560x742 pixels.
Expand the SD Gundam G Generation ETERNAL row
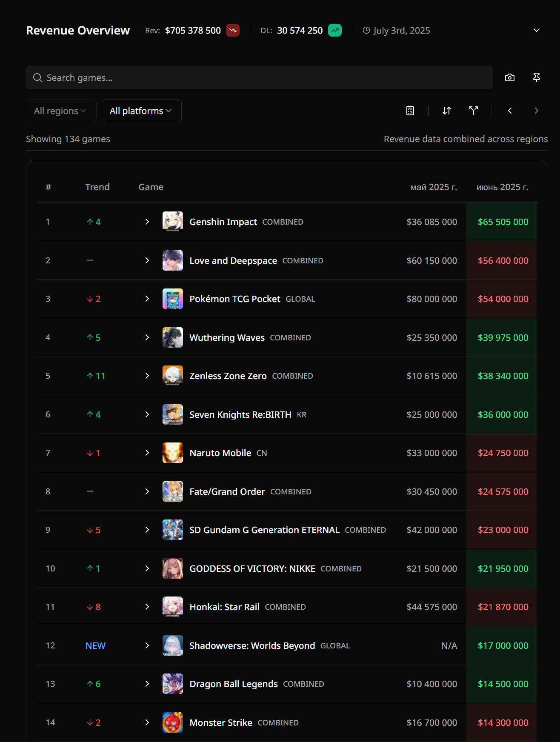147,530
